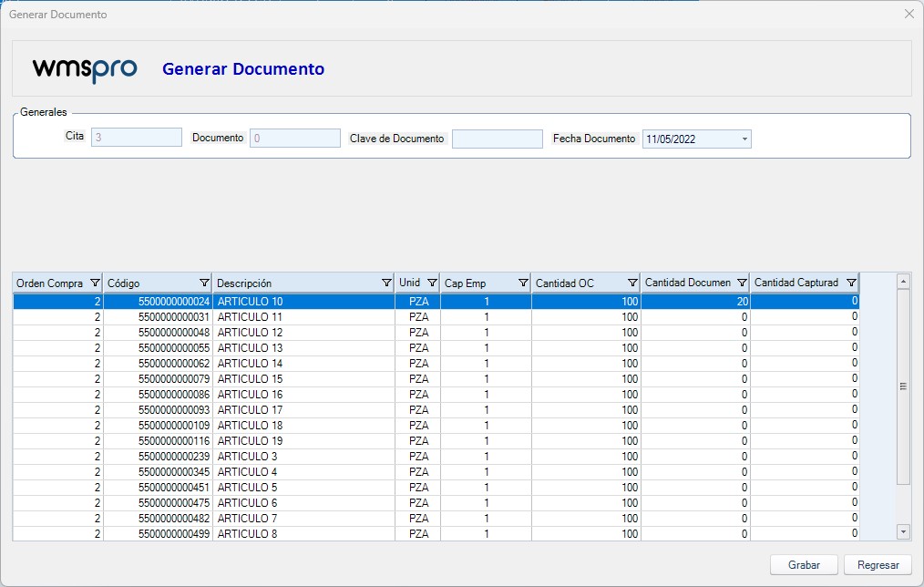Click code 5500000000475 cell

(x=158, y=503)
